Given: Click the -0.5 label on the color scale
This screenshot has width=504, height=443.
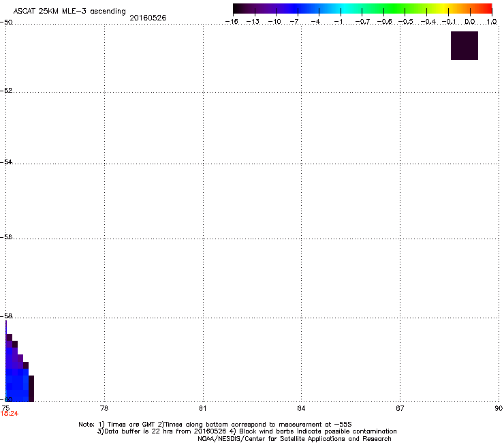Looking at the screenshot, I should pos(406,22).
